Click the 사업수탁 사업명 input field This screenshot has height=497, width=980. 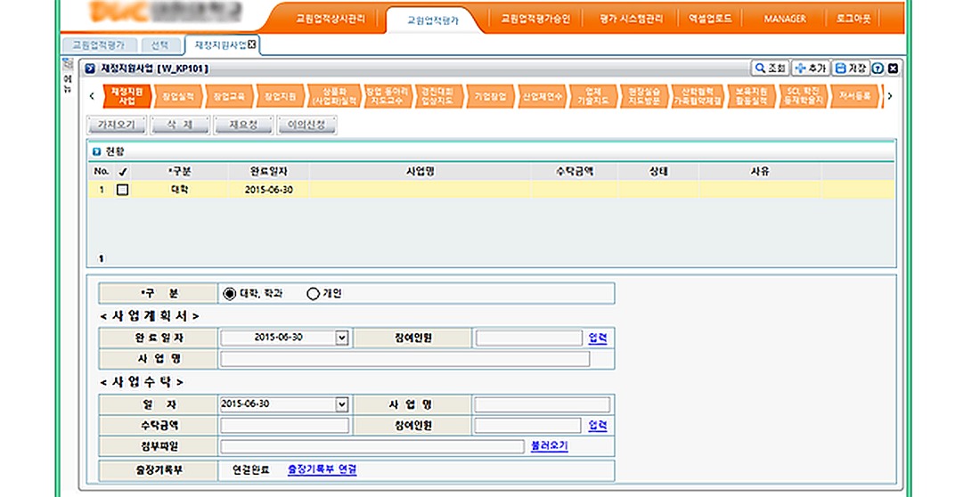[x=542, y=404]
